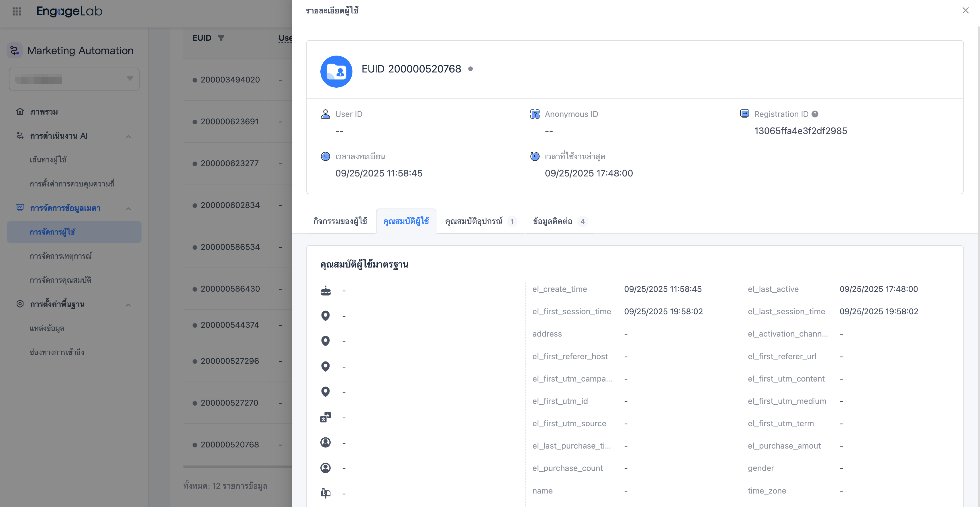Click the el_last_session_time attribute label
The width and height of the screenshot is (980, 507).
click(786, 311)
